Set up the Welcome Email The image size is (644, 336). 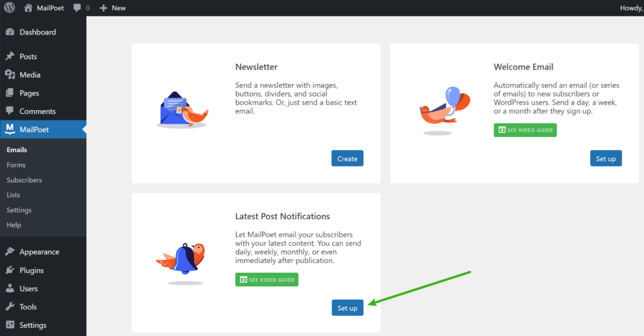(606, 158)
